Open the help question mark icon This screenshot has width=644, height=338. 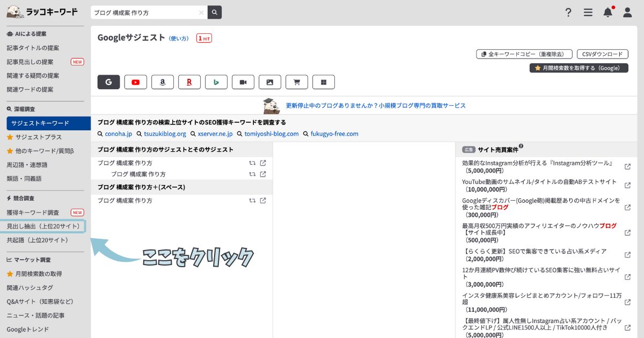point(568,12)
